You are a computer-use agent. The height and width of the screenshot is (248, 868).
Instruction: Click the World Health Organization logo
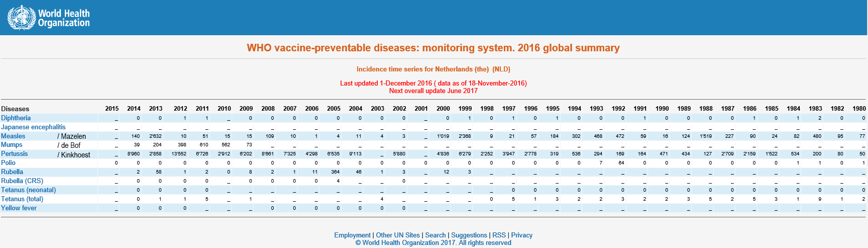[49, 18]
